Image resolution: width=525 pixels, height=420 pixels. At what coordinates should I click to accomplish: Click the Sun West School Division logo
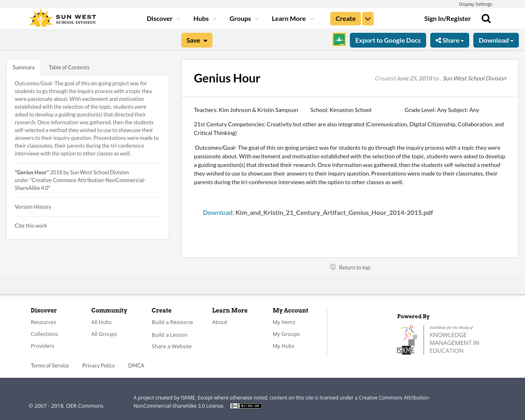[62, 17]
